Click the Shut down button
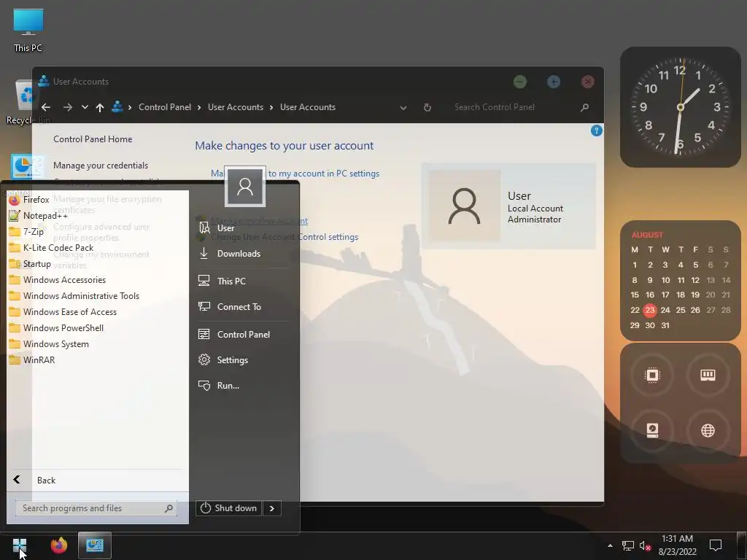Viewport: 747px width, 560px height. [x=228, y=508]
